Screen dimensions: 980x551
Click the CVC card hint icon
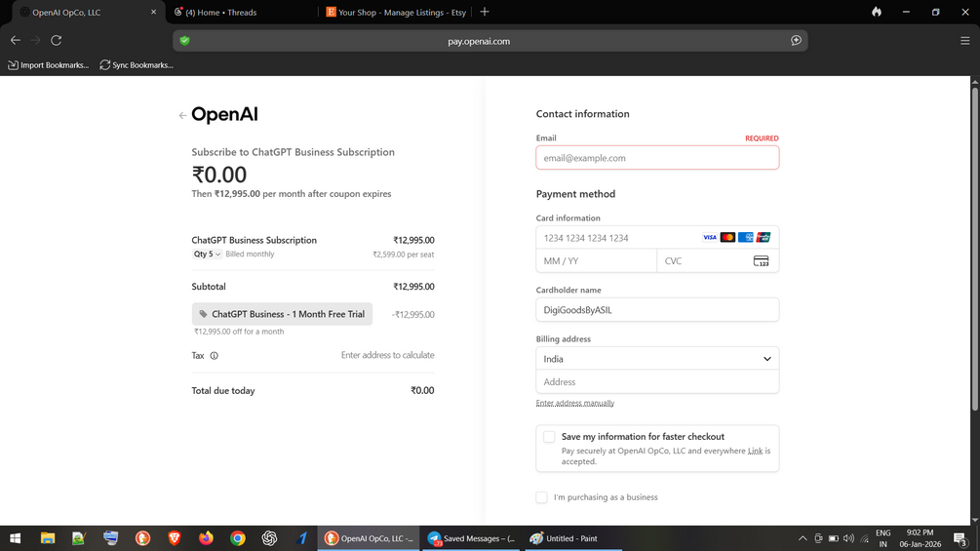point(761,261)
